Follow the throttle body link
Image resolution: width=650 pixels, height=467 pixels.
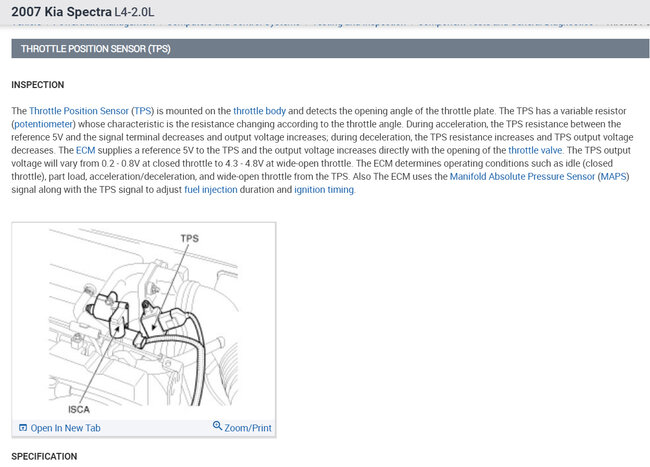[260, 111]
